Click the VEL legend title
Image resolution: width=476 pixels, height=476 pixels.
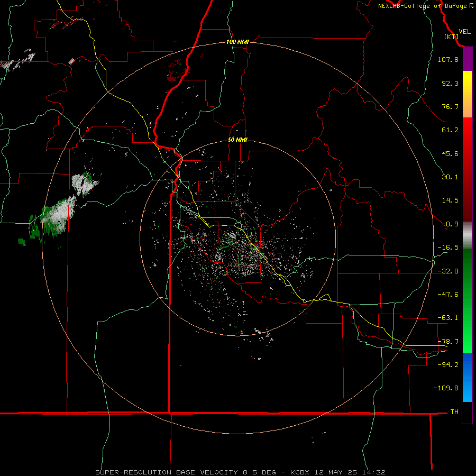(x=464, y=32)
